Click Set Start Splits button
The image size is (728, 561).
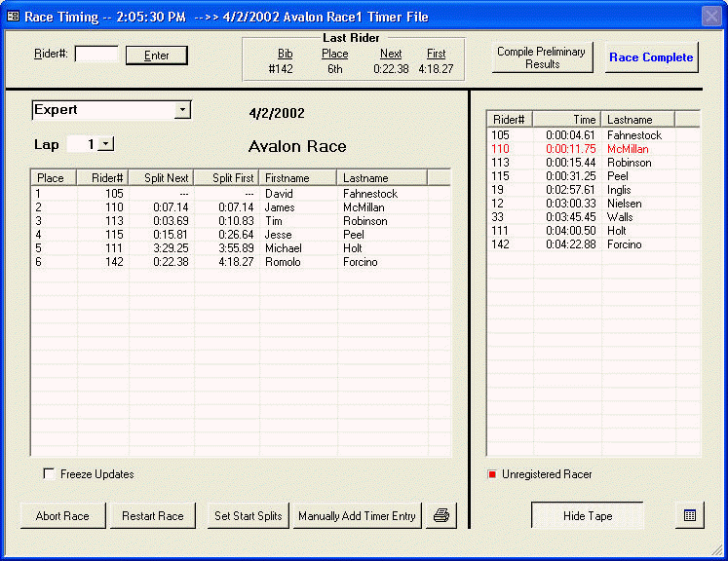[x=247, y=516]
